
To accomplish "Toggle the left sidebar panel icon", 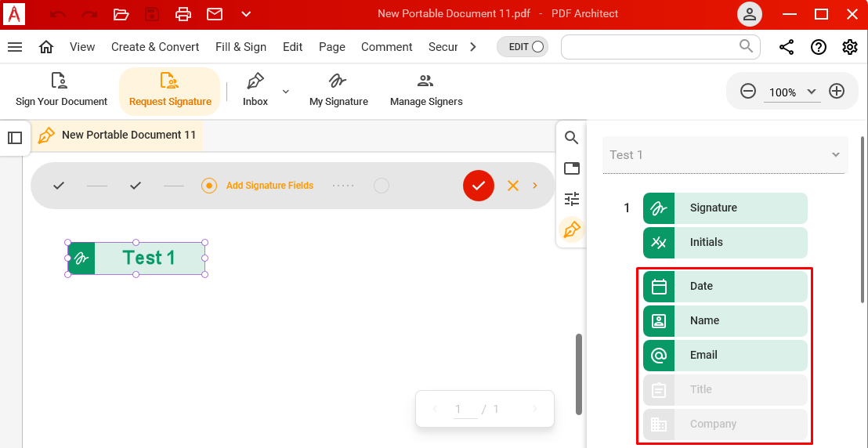I will (x=15, y=138).
